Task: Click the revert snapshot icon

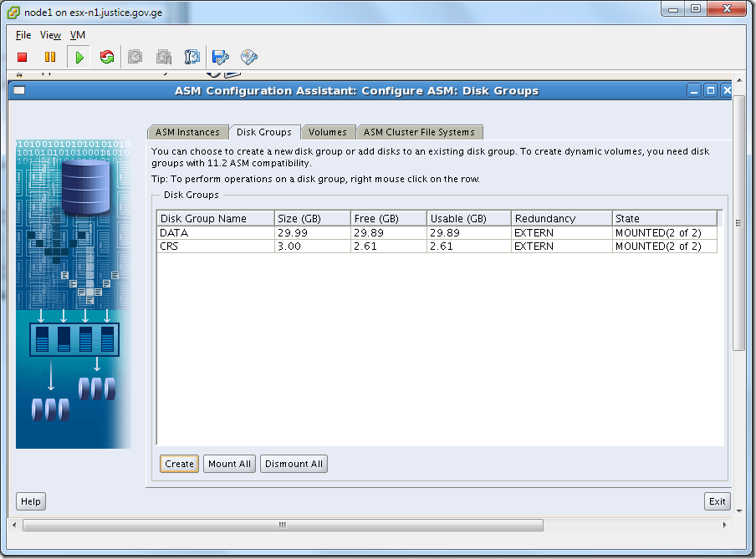Action: [164, 57]
